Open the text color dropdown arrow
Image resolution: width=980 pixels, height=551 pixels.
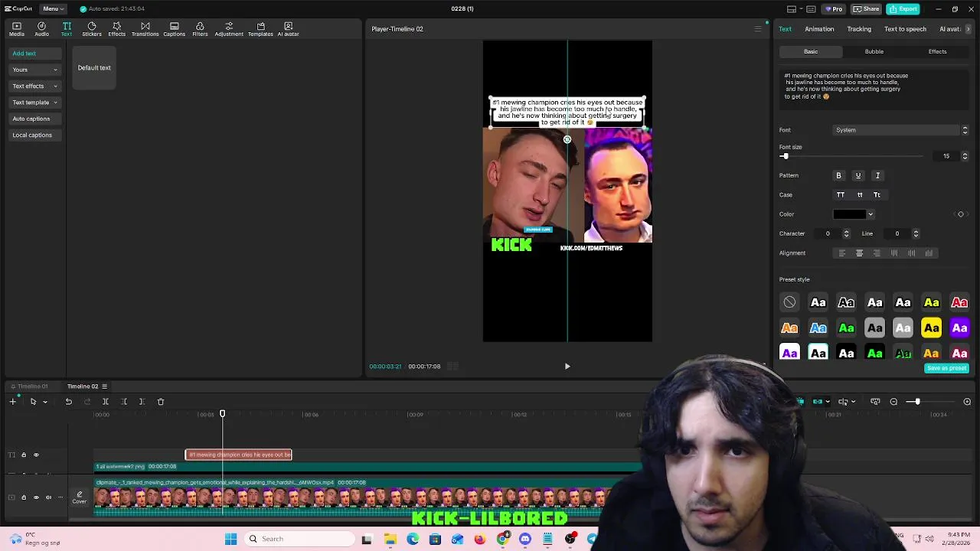point(871,214)
